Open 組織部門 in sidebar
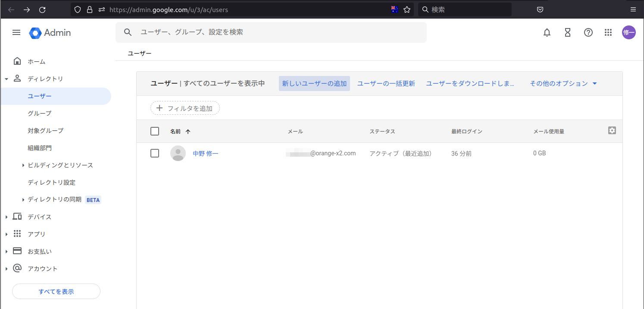Screen dimensions: 644x309 coord(40,148)
